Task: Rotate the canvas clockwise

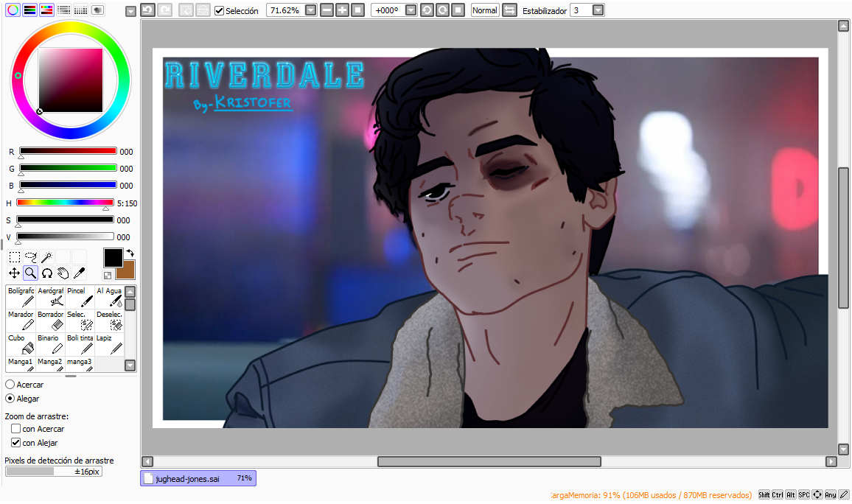Action: [442, 10]
